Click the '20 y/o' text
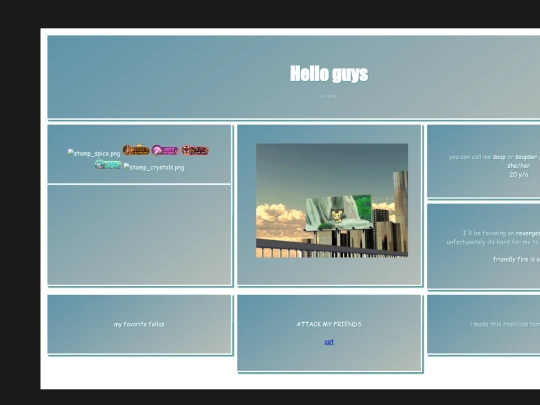The image size is (540, 405). tap(518, 175)
